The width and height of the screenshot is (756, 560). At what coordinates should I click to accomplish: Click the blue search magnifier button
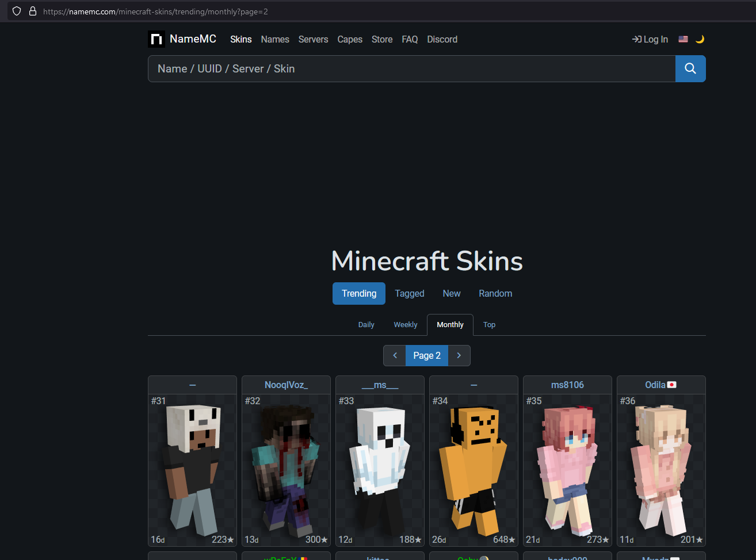690,69
